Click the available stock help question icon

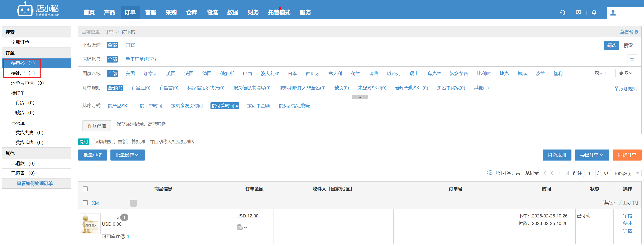coord(123,236)
